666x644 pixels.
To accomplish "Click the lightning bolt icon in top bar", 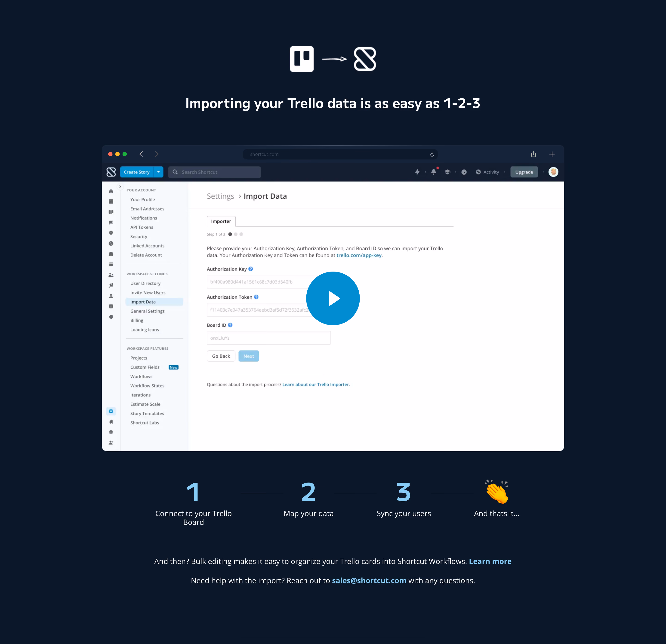I will click(x=417, y=172).
